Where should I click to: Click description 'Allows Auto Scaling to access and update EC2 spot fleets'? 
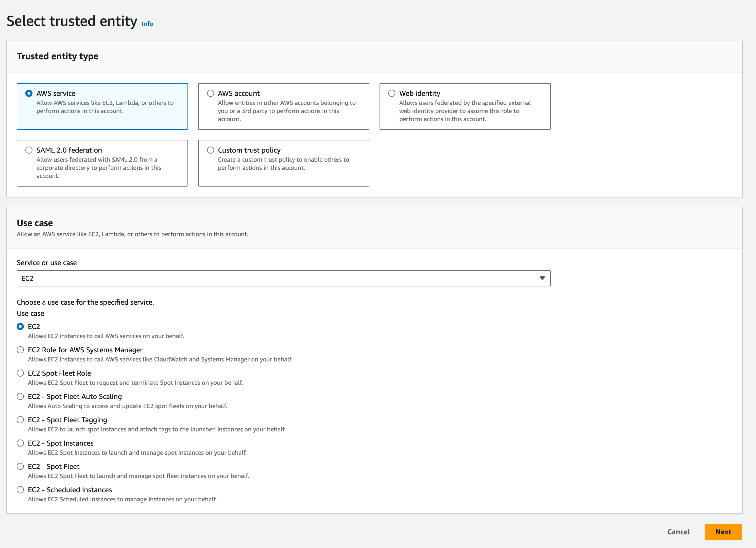coord(128,406)
